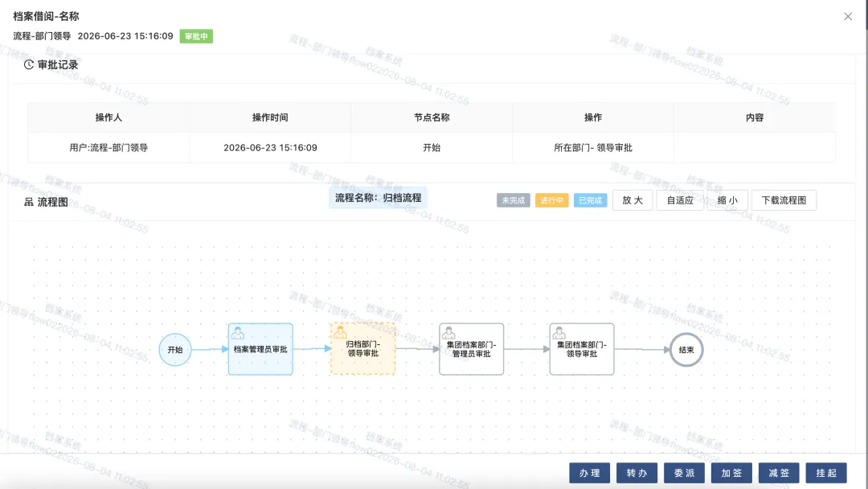
Task: Click the 操作 column header
Action: click(593, 117)
